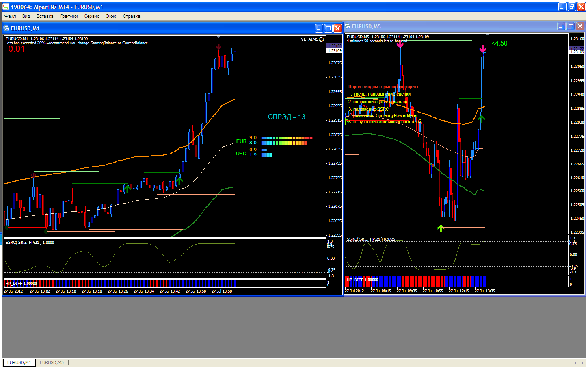The width and height of the screenshot is (588, 369).
Task: Click the '4 minutes 50 seconds left' text
Action: pyautogui.click(x=377, y=41)
